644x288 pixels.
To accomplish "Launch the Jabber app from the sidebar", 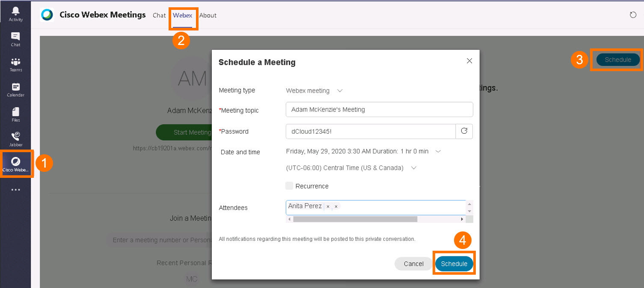I will click(x=15, y=139).
